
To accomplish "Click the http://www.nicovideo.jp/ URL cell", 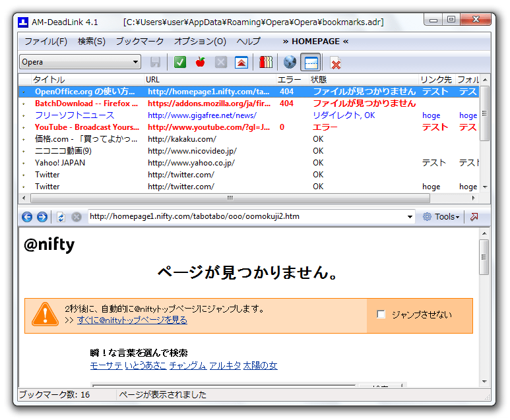I will (x=192, y=151).
